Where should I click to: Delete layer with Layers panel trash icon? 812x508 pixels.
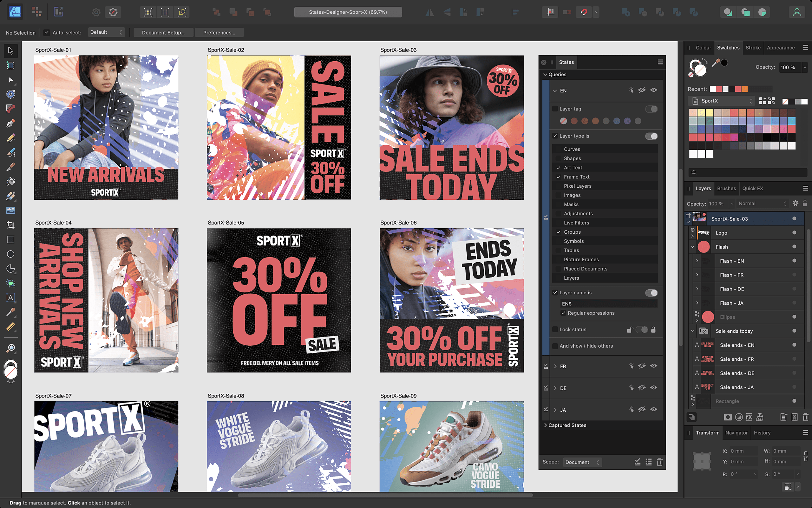coord(805,417)
